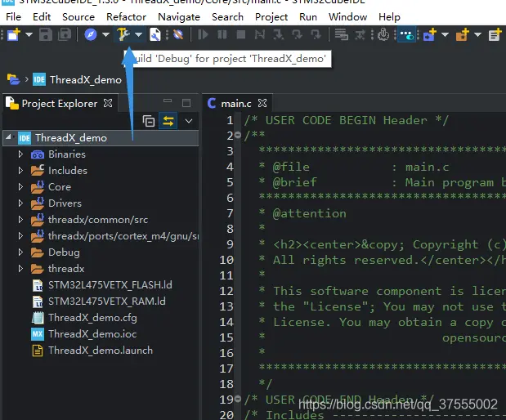Image resolution: width=506 pixels, height=420 pixels.
Task: Select ThreadX_demo.ioc file
Action: 92,334
